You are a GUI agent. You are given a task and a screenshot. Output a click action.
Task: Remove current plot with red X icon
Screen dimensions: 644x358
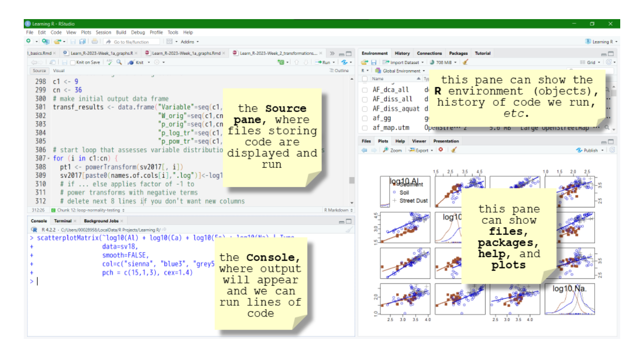tap(440, 150)
